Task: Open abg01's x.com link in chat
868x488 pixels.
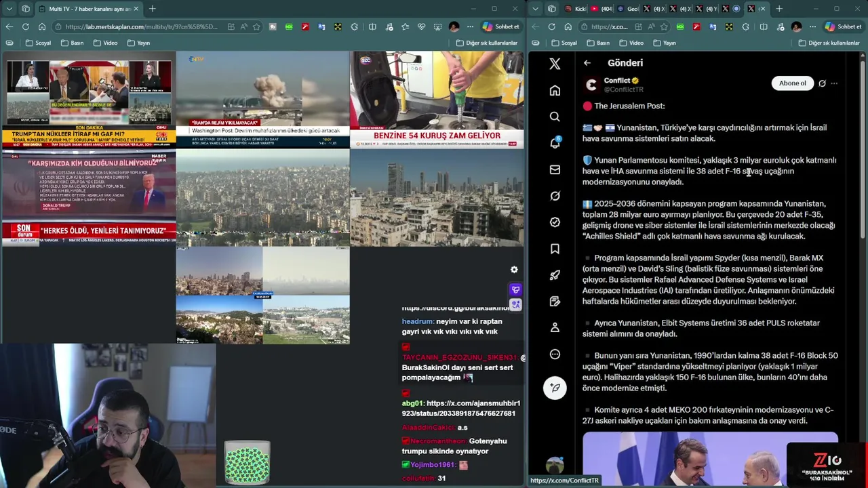Action: pyautogui.click(x=461, y=408)
